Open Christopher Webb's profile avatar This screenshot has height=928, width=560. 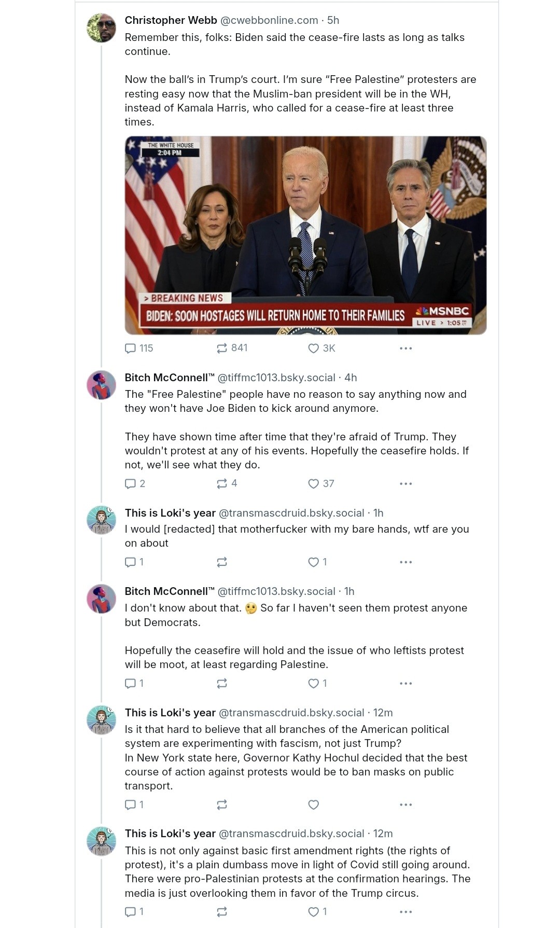pos(101,28)
